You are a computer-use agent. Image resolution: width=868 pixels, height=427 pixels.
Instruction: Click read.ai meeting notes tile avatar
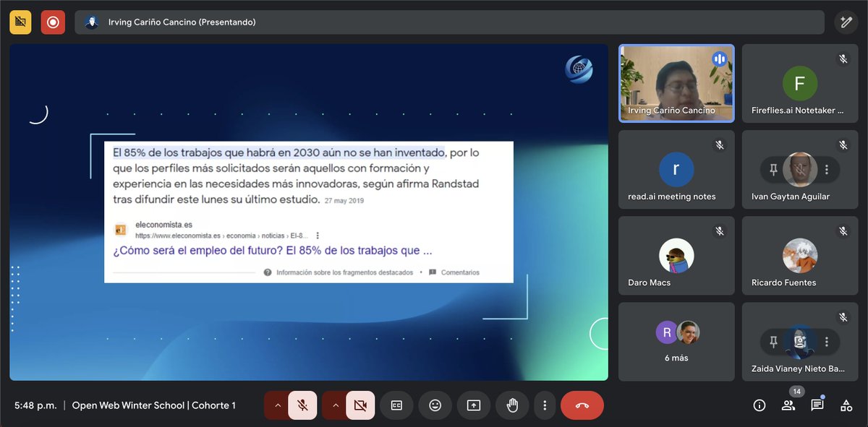pyautogui.click(x=676, y=170)
